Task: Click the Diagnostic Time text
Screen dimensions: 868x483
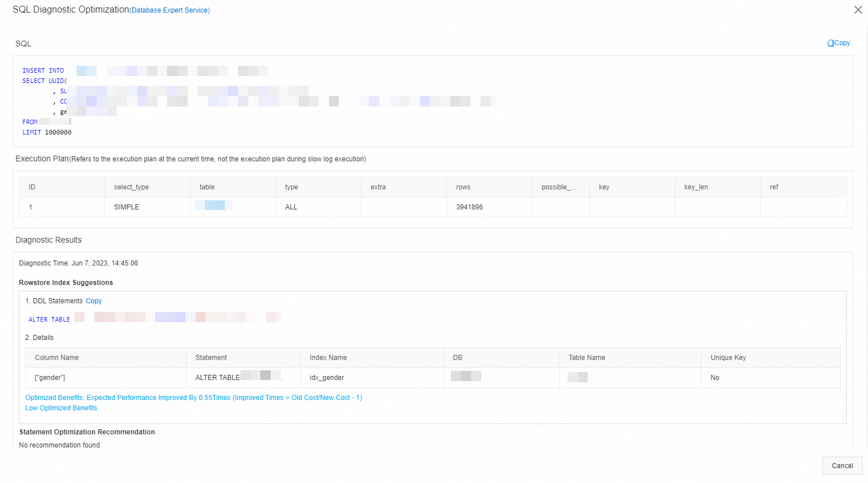Action: pyautogui.click(x=78, y=263)
